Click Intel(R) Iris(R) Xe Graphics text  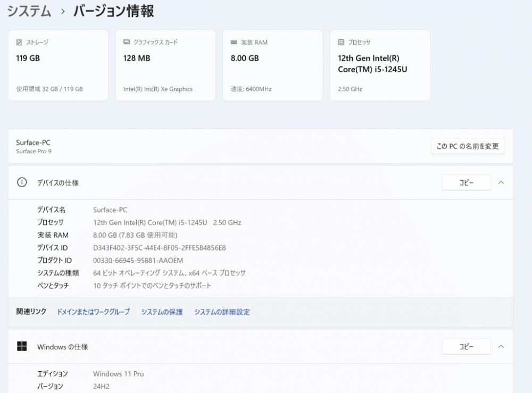(x=158, y=89)
